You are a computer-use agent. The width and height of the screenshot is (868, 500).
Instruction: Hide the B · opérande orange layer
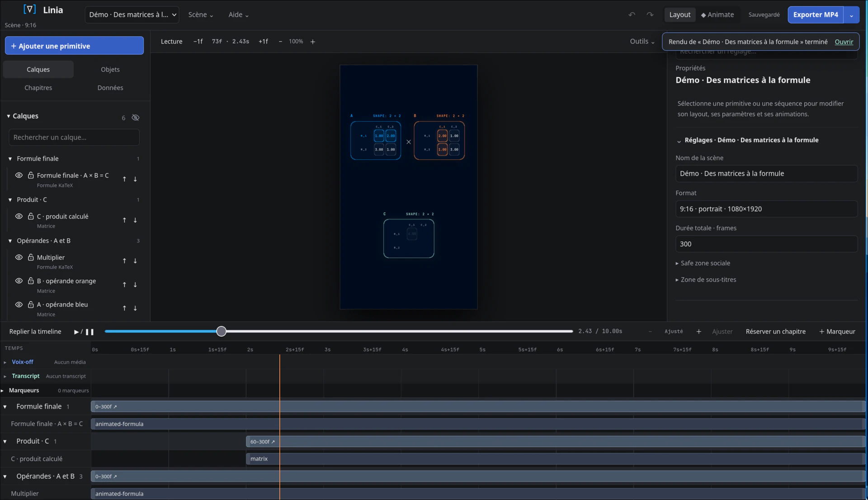click(19, 281)
